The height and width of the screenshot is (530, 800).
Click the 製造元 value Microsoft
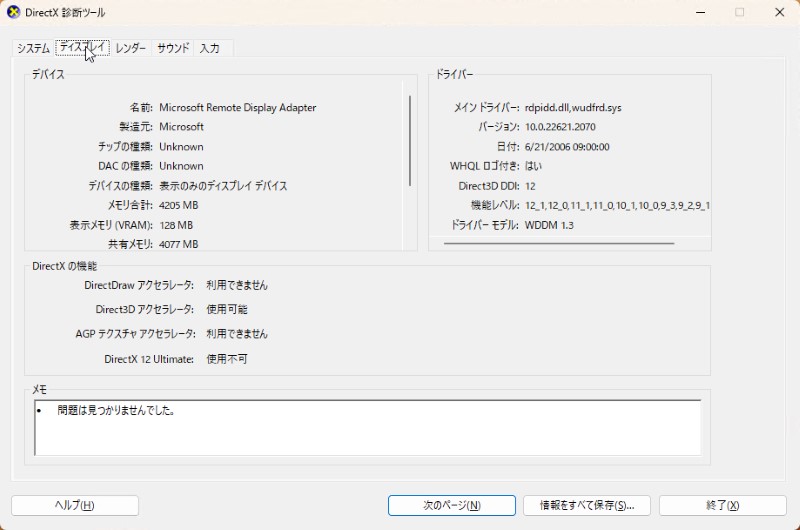point(181,127)
